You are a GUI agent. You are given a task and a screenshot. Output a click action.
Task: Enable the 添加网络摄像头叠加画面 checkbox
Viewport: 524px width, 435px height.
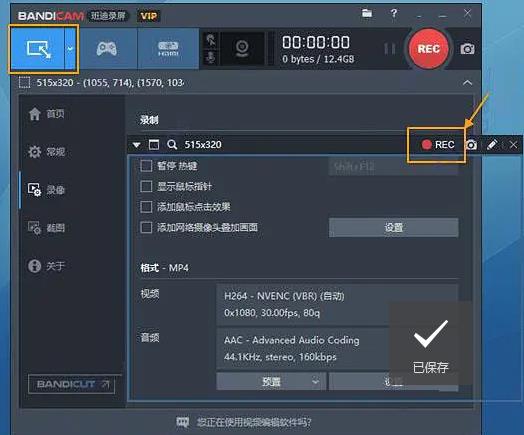click(146, 228)
